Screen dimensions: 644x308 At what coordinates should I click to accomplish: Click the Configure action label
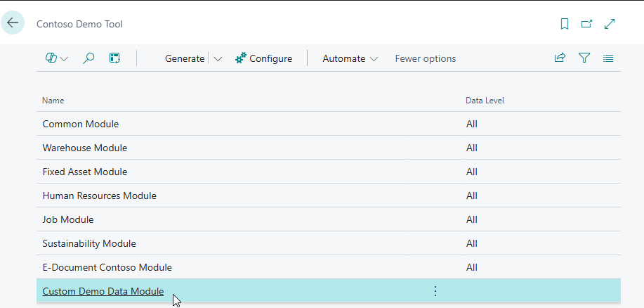(270, 59)
